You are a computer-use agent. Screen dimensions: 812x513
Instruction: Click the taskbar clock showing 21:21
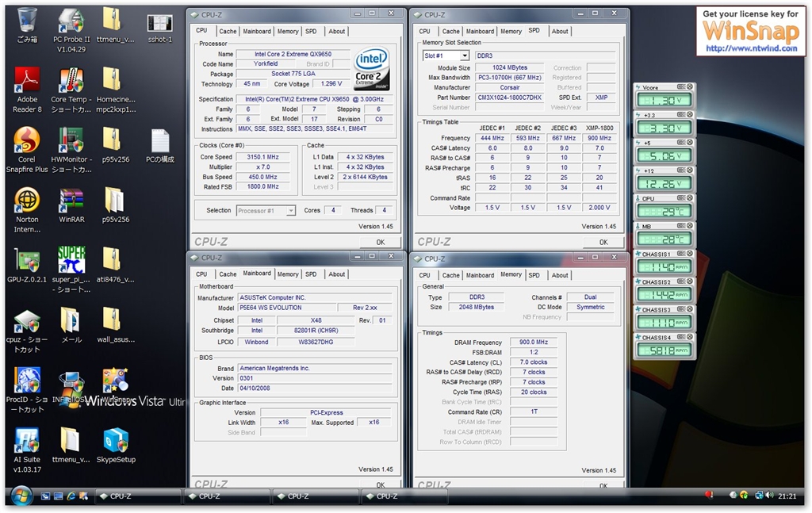(x=787, y=496)
